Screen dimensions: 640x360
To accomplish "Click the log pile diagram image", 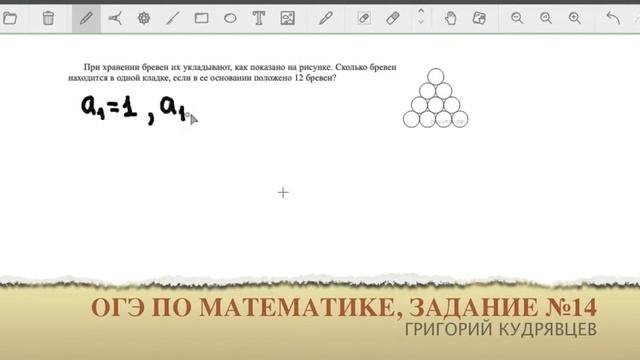I will 436,98.
